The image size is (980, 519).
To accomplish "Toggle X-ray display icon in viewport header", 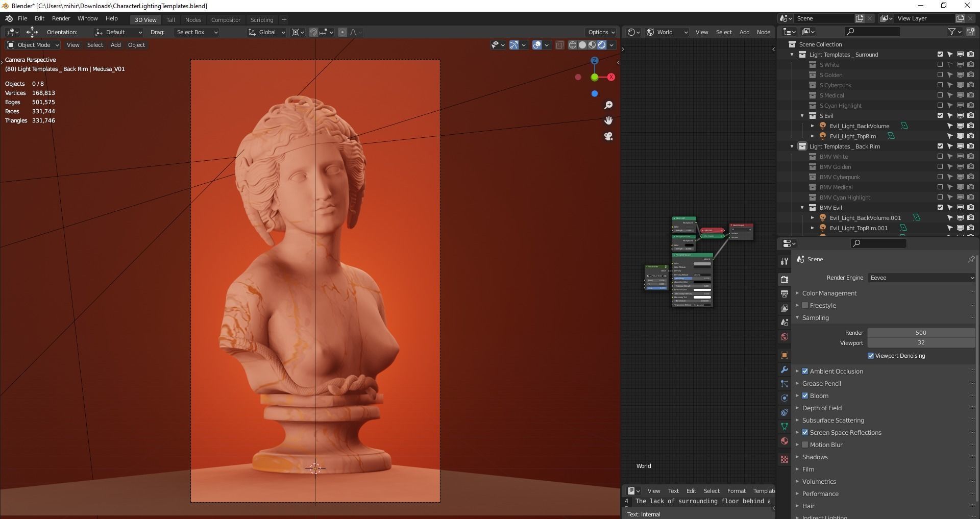I will 559,45.
